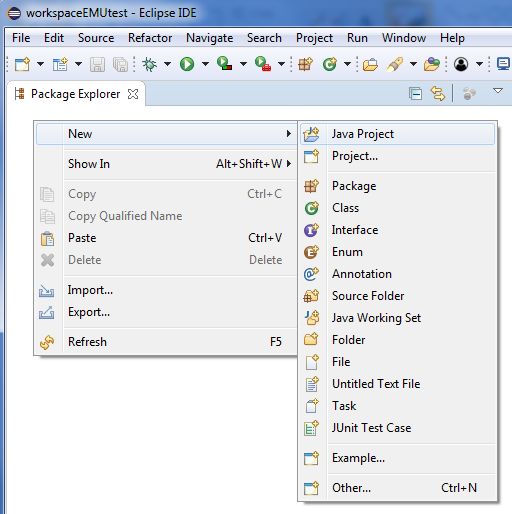Open the Search menu
Image resolution: width=512 pixels, height=514 pixels.
(264, 38)
